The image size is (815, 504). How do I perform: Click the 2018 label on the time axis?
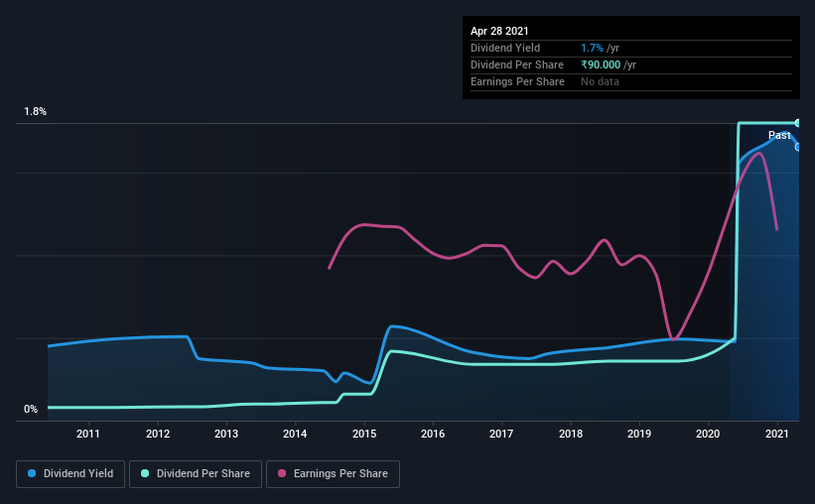(x=571, y=434)
